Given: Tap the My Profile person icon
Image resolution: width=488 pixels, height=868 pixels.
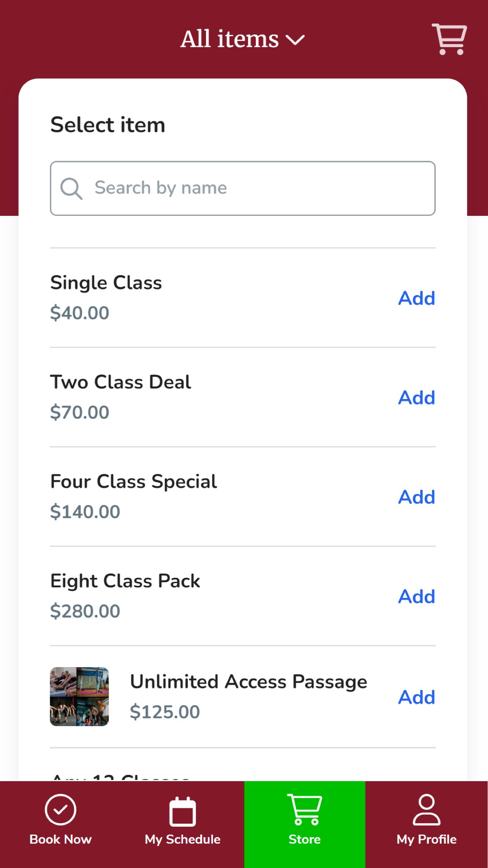Looking at the screenshot, I should [x=426, y=809].
